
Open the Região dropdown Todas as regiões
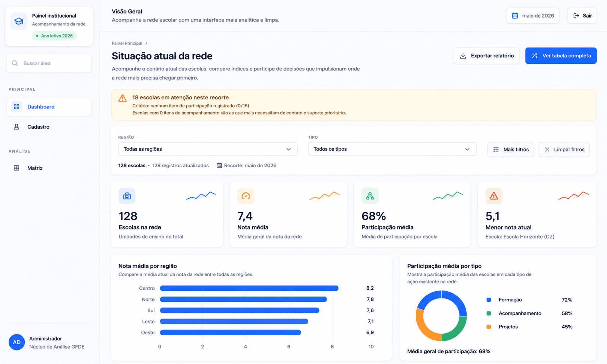(208, 149)
